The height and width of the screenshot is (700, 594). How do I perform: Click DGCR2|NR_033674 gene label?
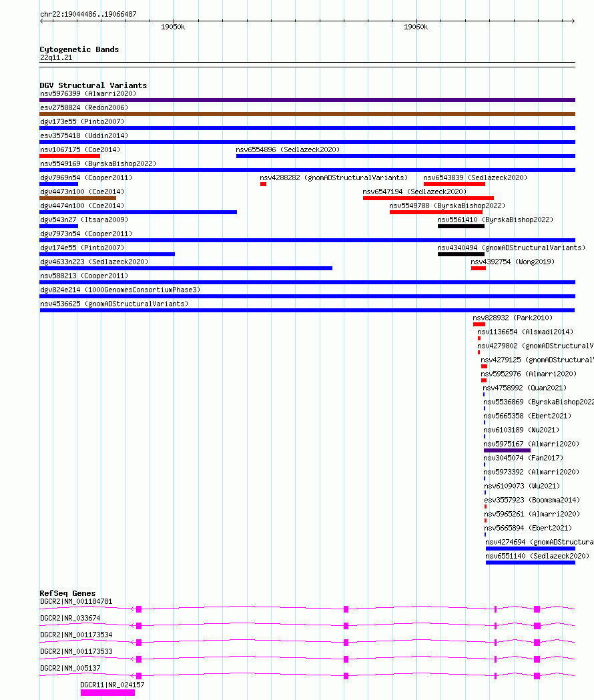(x=70, y=619)
